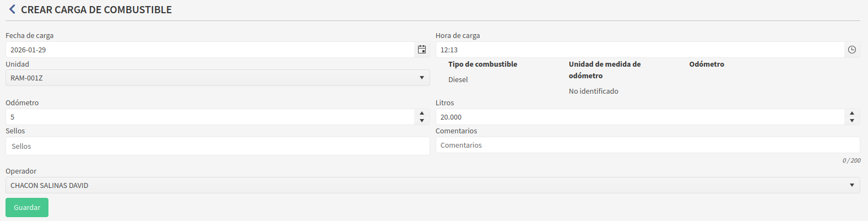
Task: Increment the Litros value with up arrow
Action: (852, 114)
